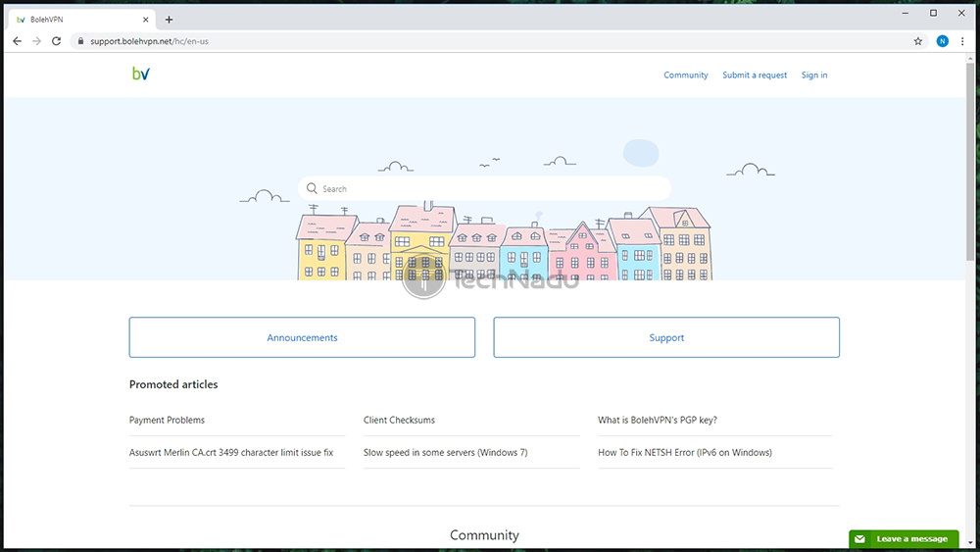Screen dimensions: 980x552
Task: Click the Leave a message button
Action: point(904,539)
